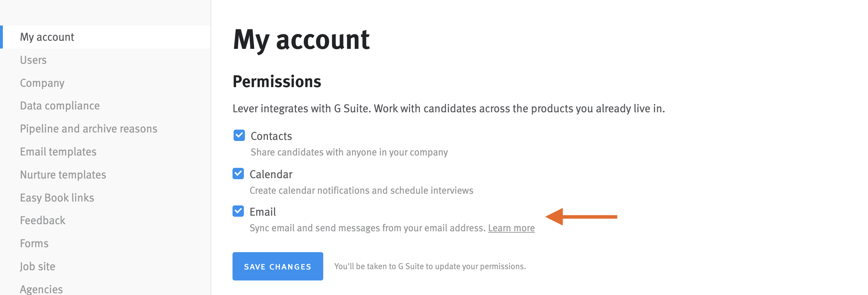The image size is (868, 295).
Task: Select Users in the settings sidebar
Action: [33, 60]
